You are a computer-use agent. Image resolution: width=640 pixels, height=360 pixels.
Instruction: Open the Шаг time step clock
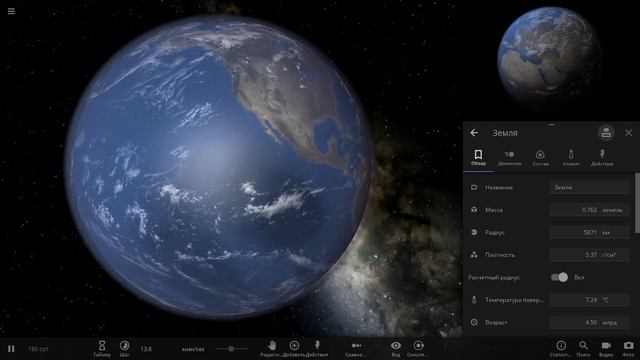124,349
